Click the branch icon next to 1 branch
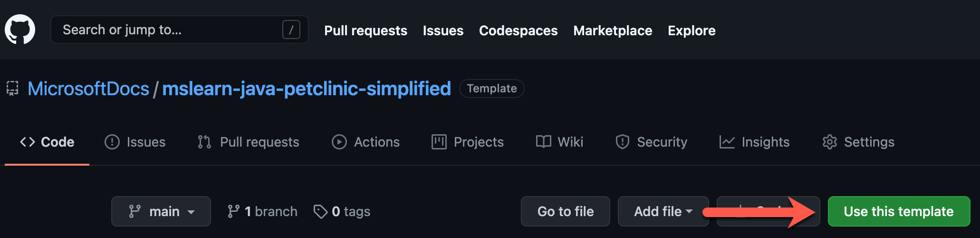980x238 pixels. pyautogui.click(x=233, y=211)
